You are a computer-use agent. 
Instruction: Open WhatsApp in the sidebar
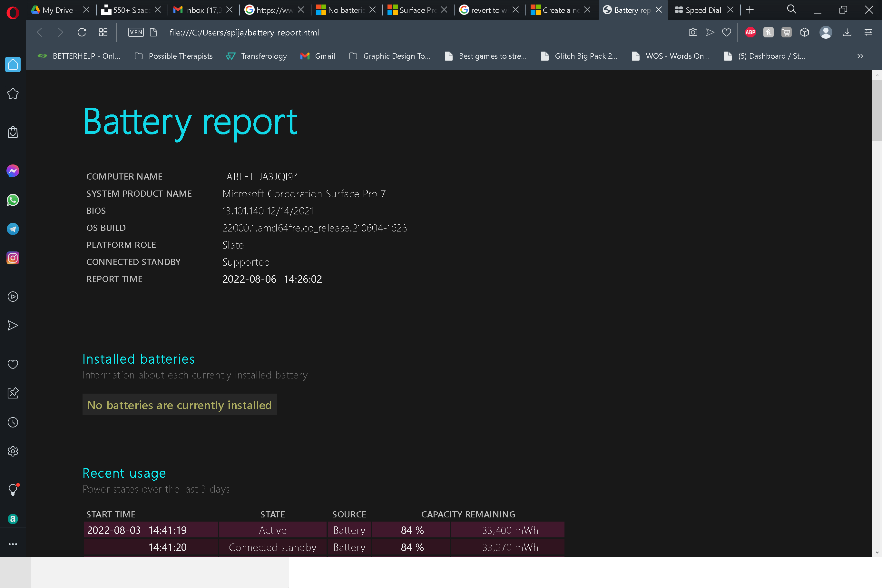click(x=13, y=200)
